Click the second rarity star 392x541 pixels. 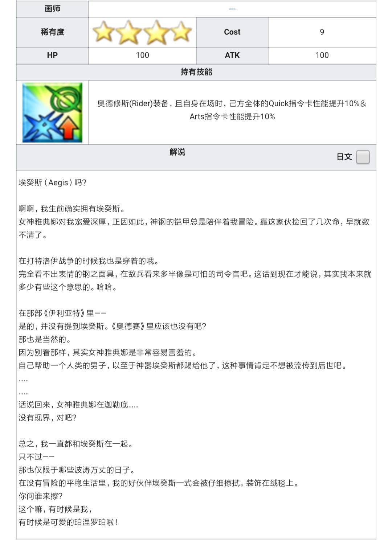pos(129,32)
